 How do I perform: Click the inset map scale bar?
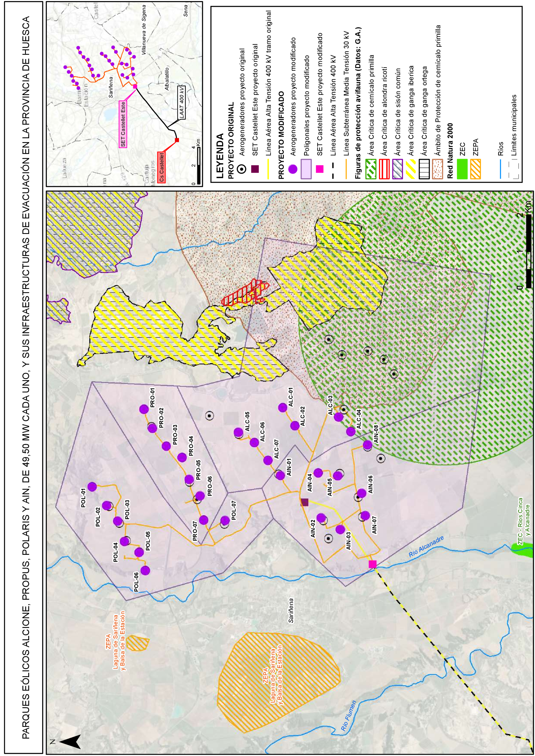pos(198,166)
